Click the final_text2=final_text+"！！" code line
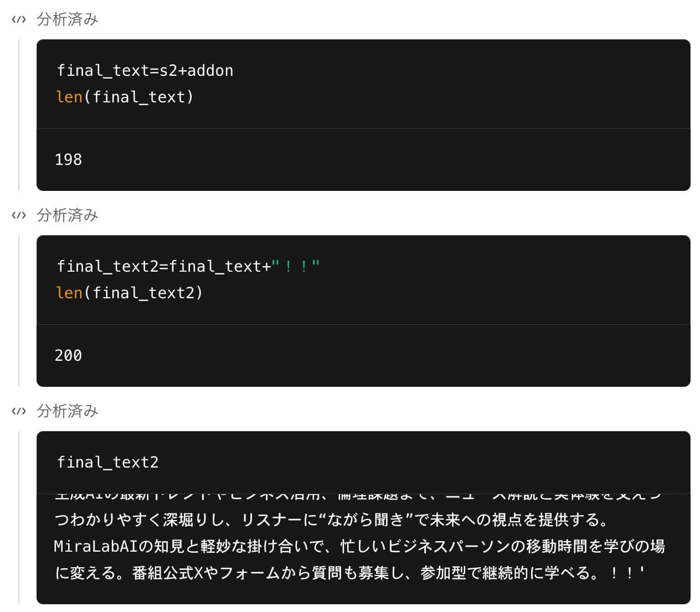Image resolution: width=700 pixels, height=612 pixels. pyautogui.click(x=188, y=267)
